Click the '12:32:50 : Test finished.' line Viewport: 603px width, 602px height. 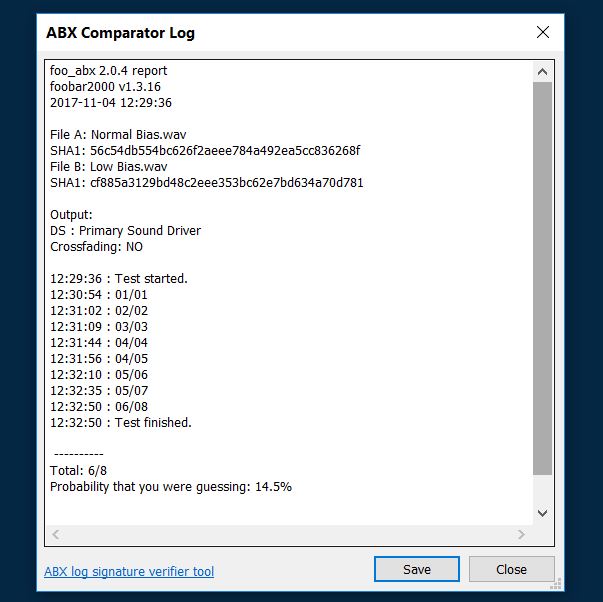(x=121, y=423)
